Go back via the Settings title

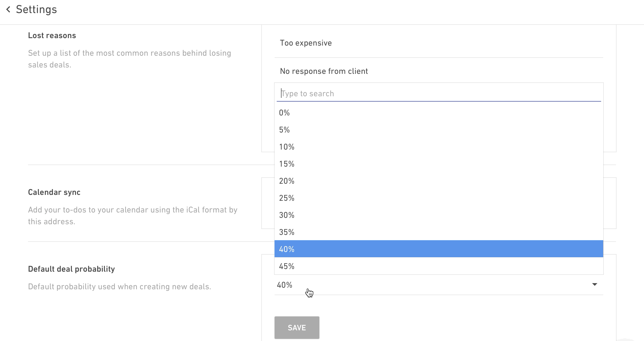tap(36, 10)
